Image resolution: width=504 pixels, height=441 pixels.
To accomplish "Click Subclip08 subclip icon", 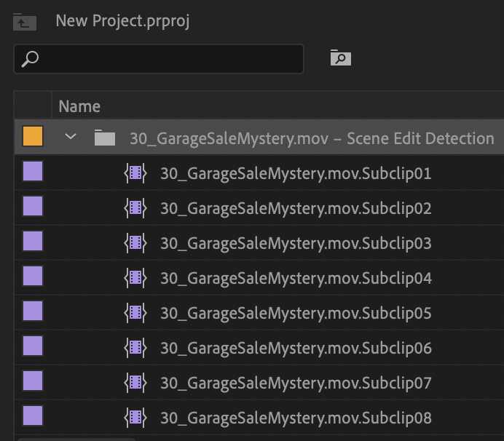I will point(135,418).
